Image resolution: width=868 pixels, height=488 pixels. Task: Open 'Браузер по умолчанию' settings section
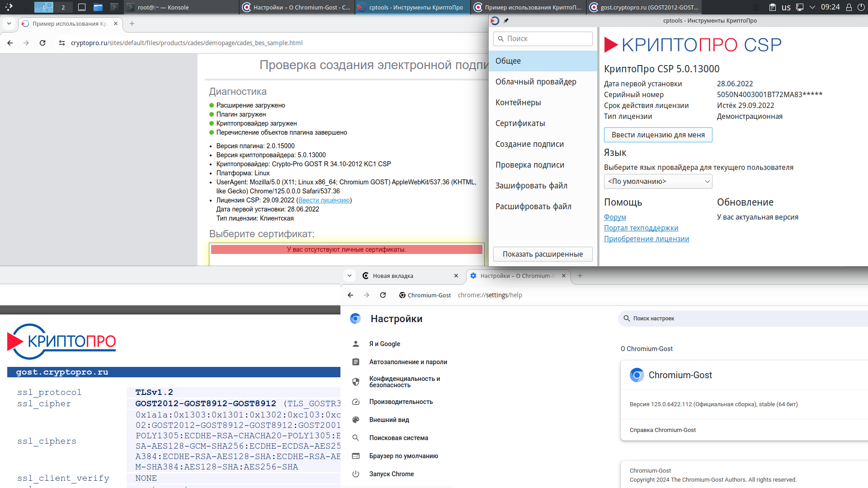pyautogui.click(x=403, y=456)
